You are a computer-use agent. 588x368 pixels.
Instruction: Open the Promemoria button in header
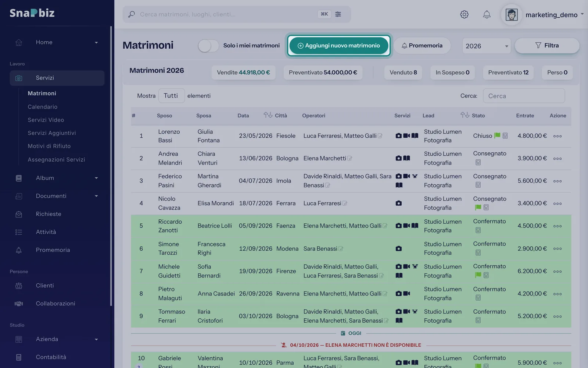[x=422, y=46]
